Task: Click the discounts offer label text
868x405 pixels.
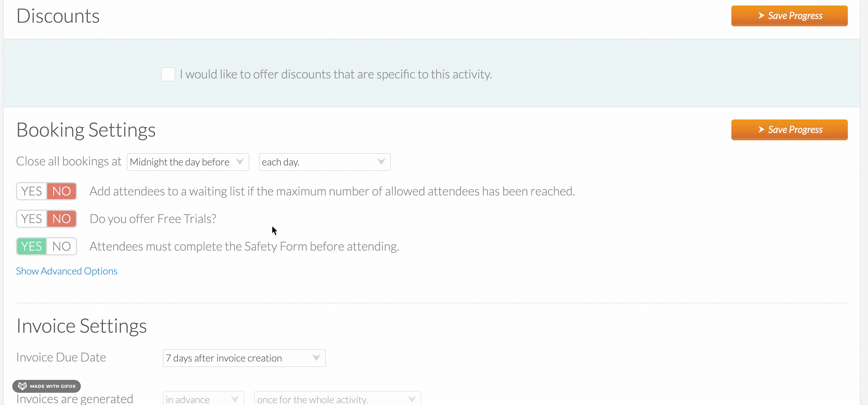Action: pos(336,74)
